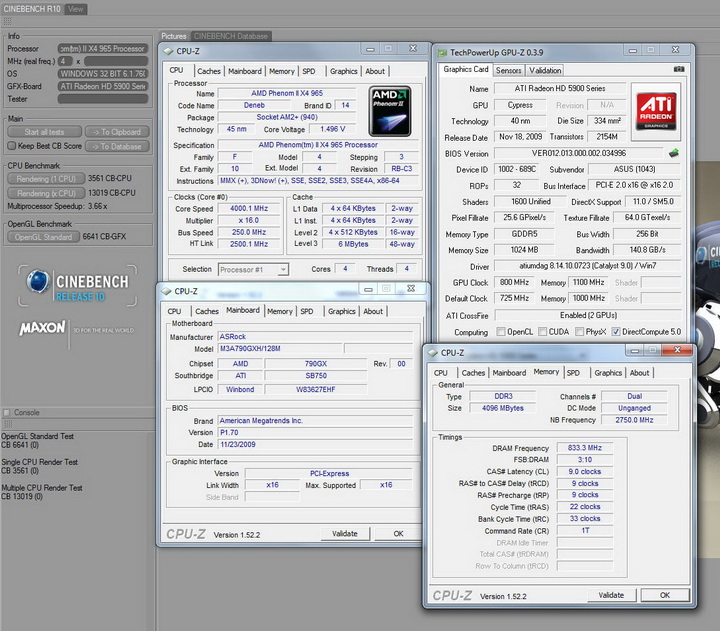Click the AMD Phenom II logo image
The width and height of the screenshot is (720, 631).
pos(389,111)
